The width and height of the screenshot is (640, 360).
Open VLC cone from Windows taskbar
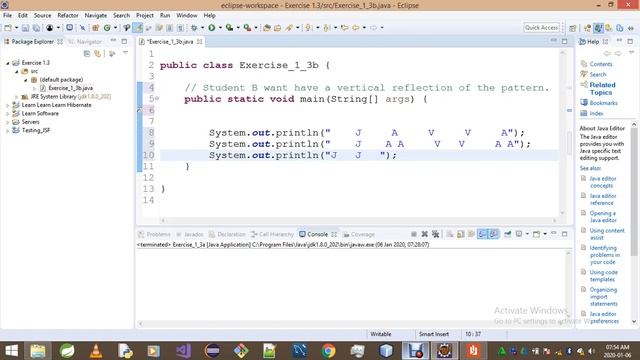(96, 351)
